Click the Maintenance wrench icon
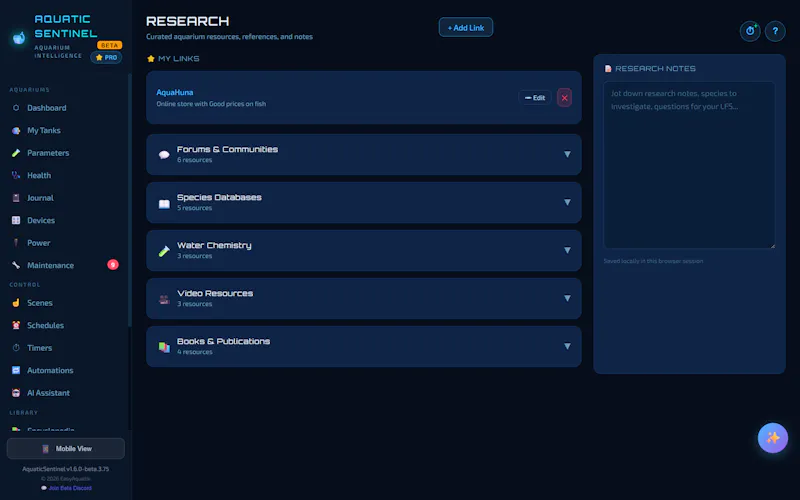This screenshot has width=800, height=500. pyautogui.click(x=16, y=265)
